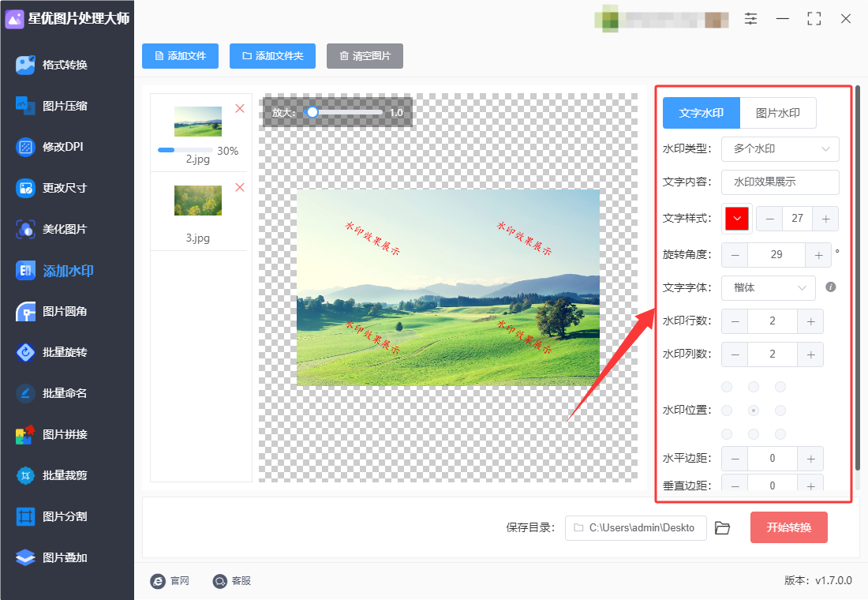
Task: Open the 美化图片 beautify tool
Action: pyautogui.click(x=53, y=229)
